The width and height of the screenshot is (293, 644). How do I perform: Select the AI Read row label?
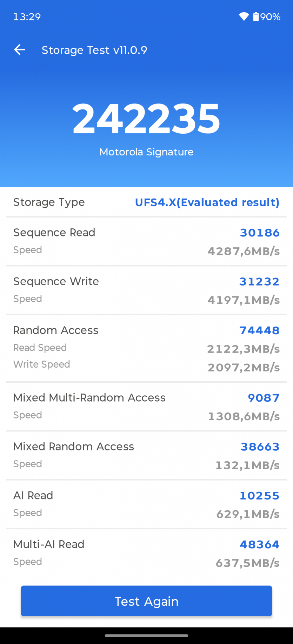pos(33,496)
